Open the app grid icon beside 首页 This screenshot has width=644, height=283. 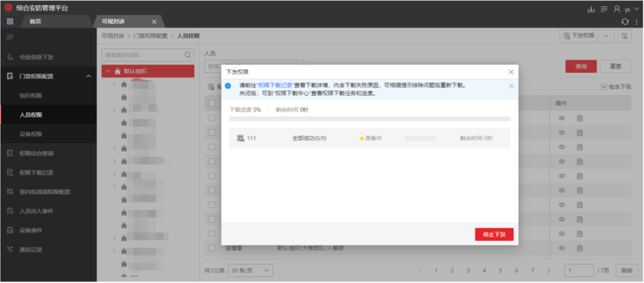(x=10, y=21)
